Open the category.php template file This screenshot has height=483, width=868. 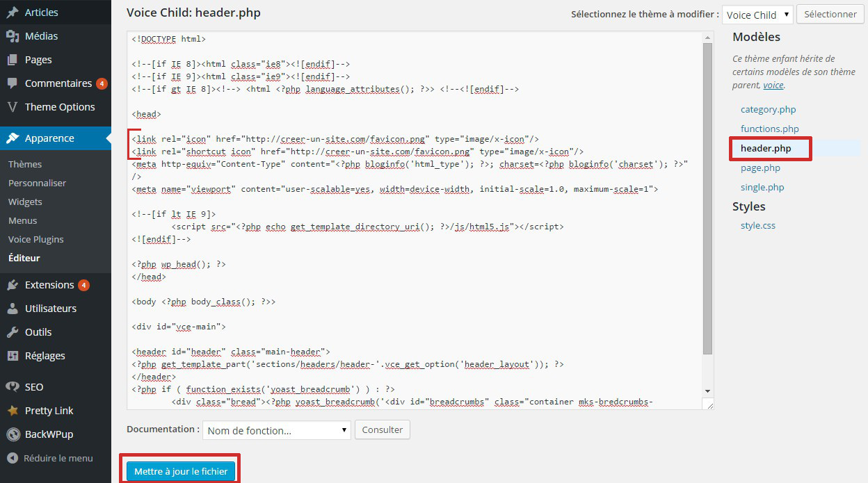click(768, 109)
